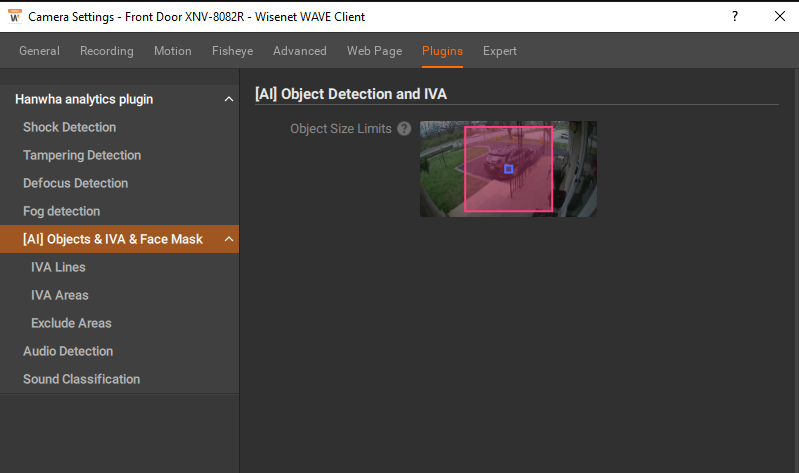Image resolution: width=799 pixels, height=473 pixels.
Task: Go to the Fisheye tab
Action: tap(232, 51)
